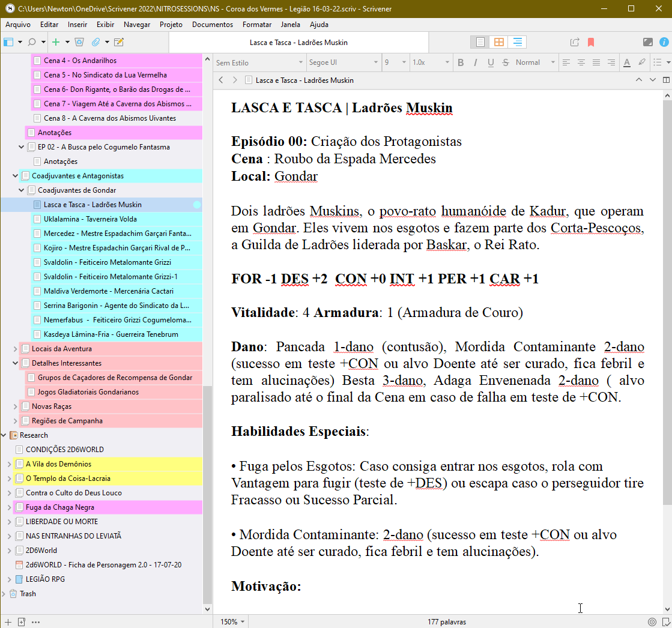Open the 1.0x line spacing dropdown
The image size is (672, 628).
click(431, 62)
